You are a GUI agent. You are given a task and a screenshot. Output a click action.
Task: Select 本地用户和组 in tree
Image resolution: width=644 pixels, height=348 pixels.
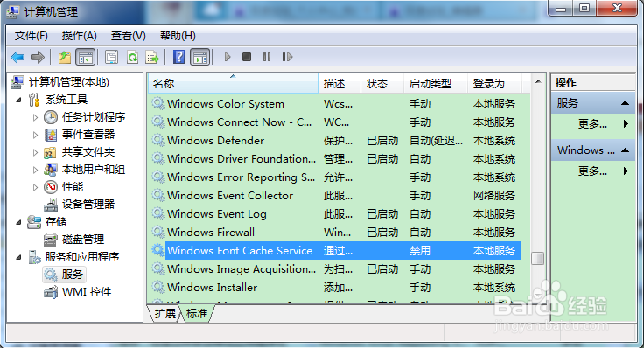94,170
